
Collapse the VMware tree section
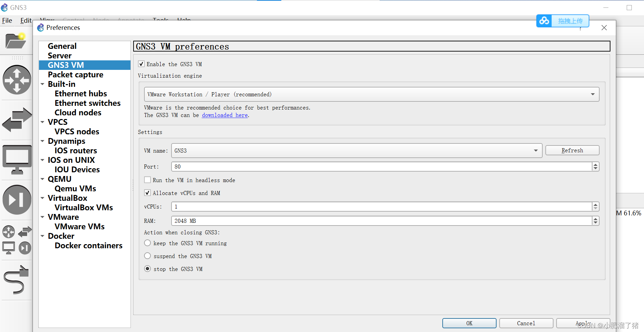[x=42, y=217]
